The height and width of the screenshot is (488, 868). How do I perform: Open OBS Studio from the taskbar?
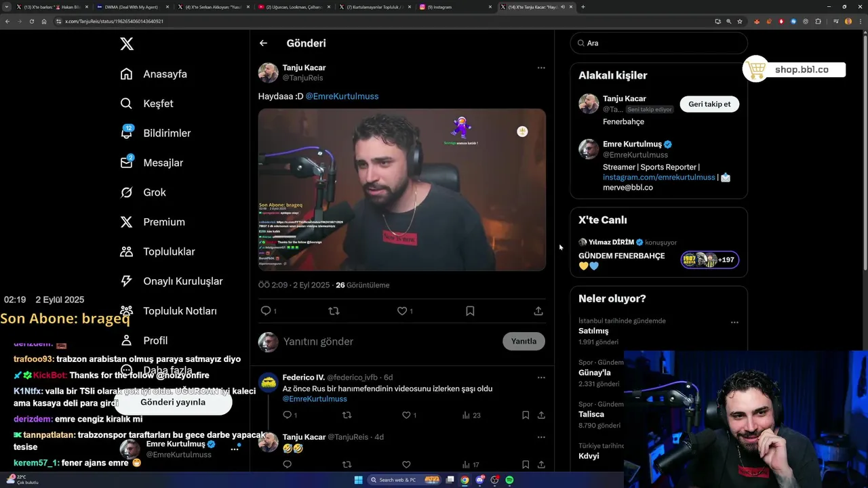pos(494,480)
